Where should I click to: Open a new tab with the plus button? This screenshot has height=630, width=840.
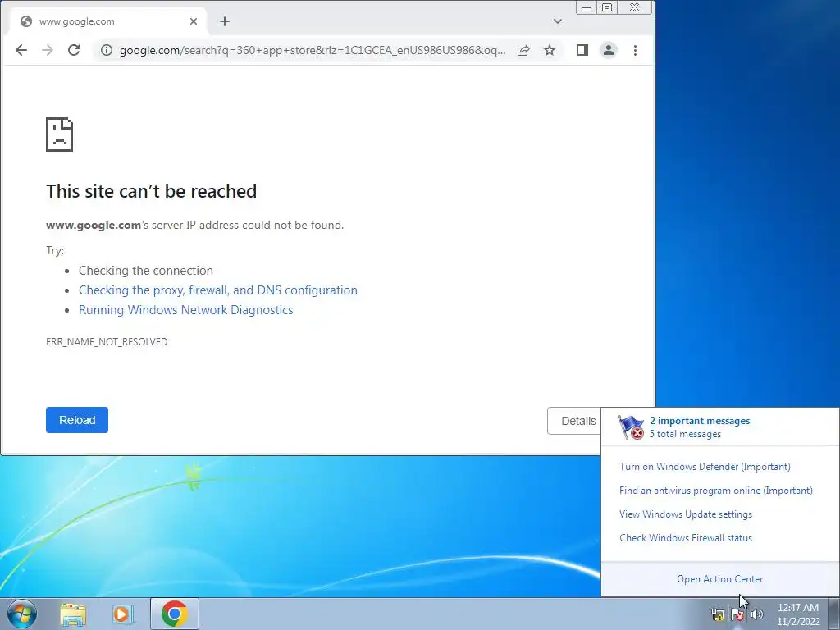pos(225,21)
